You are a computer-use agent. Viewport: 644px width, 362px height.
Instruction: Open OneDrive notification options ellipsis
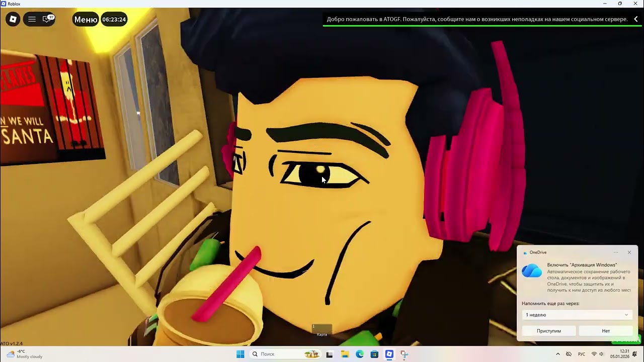click(616, 252)
